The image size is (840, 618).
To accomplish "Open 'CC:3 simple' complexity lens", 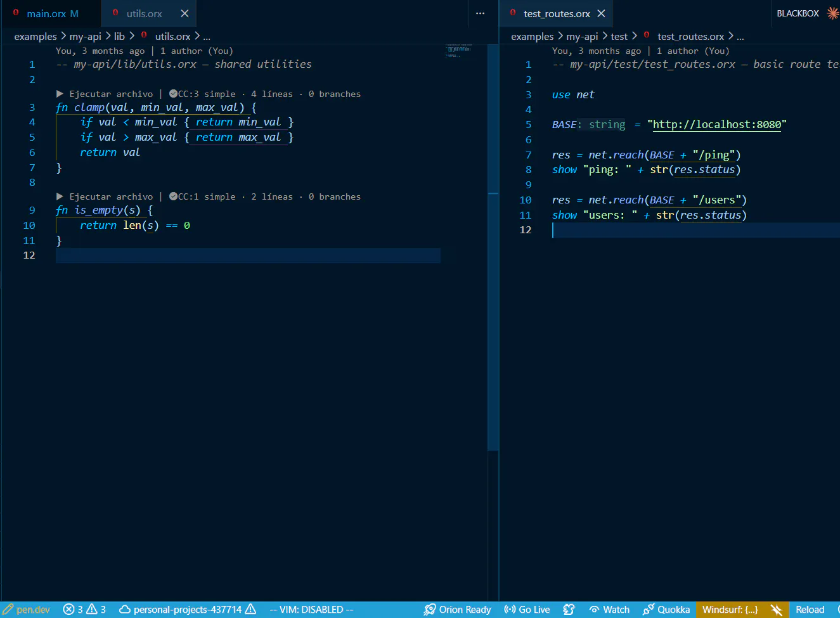I will (202, 94).
